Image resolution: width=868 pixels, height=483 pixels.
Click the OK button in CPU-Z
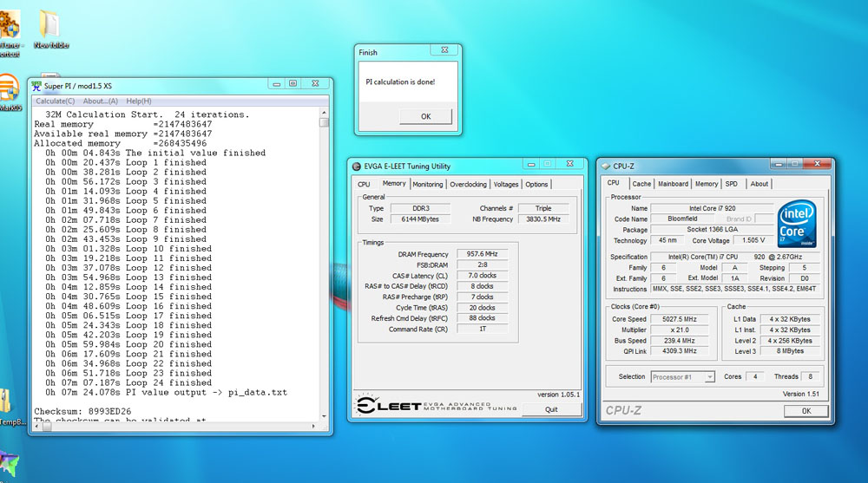(806, 410)
